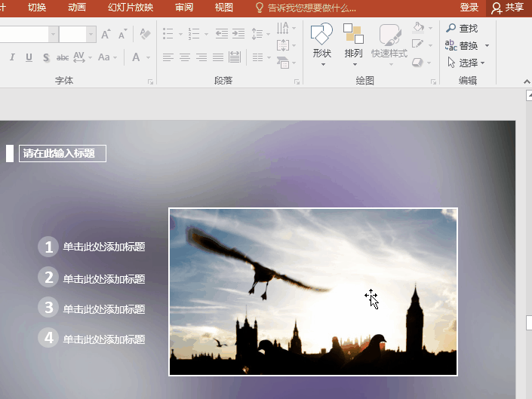Align text to the left
Screen dimensions: 532x399
(168, 57)
